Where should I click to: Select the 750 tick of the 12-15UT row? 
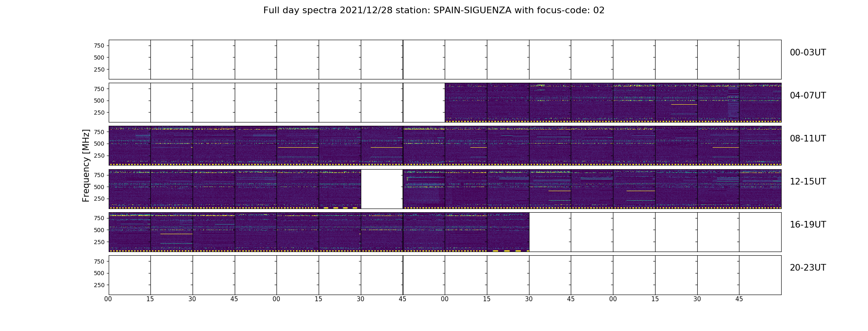[99, 175]
